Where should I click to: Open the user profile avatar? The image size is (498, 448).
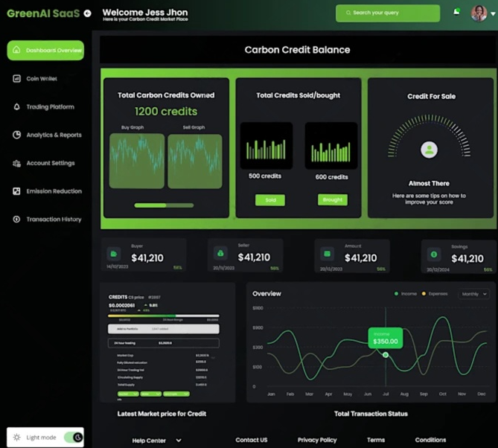click(479, 13)
